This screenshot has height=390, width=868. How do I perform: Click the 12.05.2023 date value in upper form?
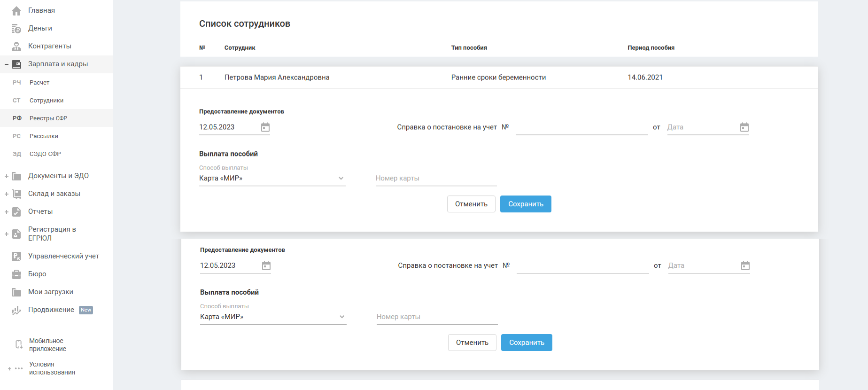point(217,127)
